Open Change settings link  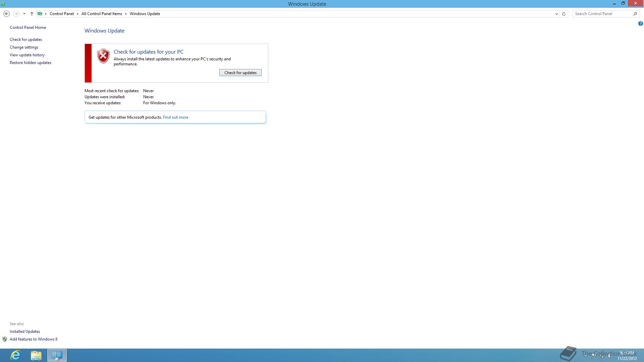coord(24,47)
